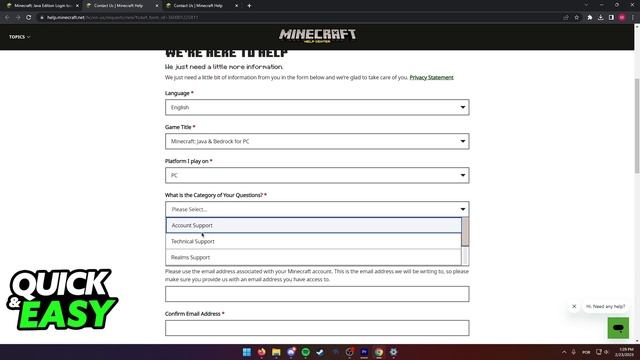Open a new browser tab
The height and width of the screenshot is (360, 640).
(x=249, y=6)
